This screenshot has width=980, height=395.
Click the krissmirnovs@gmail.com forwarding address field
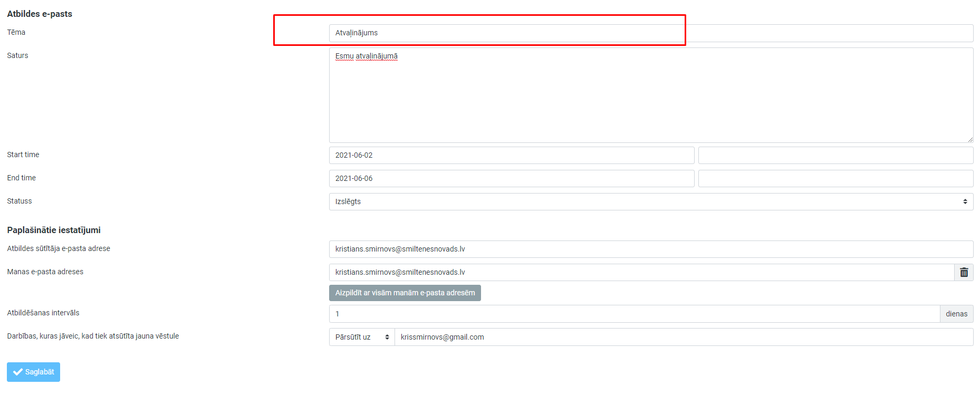[683, 337]
